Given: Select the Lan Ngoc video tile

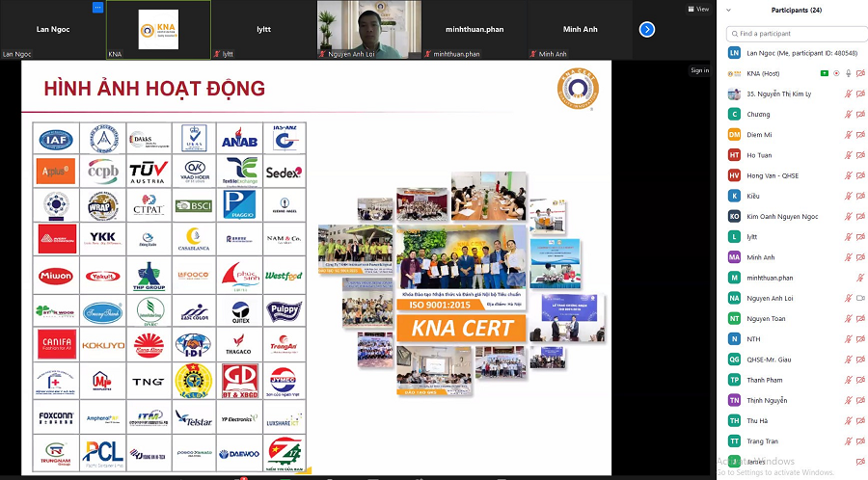Looking at the screenshot, I should tap(53, 29).
